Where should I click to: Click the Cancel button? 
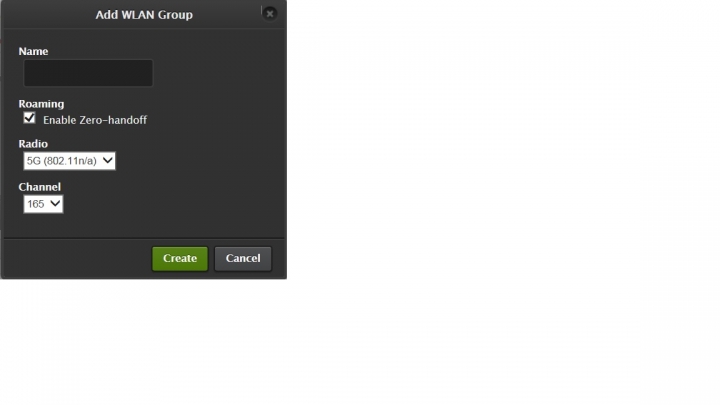point(243,259)
